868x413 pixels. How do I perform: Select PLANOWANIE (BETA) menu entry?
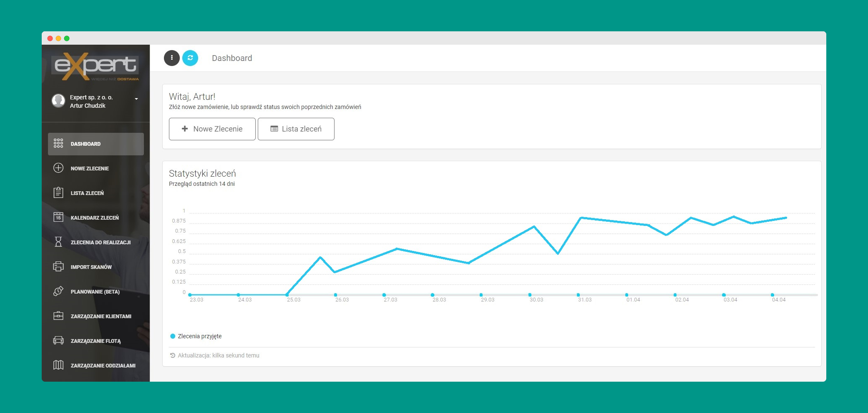point(96,291)
